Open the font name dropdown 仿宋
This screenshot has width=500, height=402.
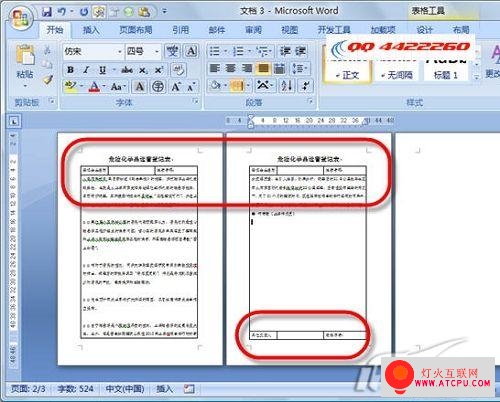click(93, 51)
